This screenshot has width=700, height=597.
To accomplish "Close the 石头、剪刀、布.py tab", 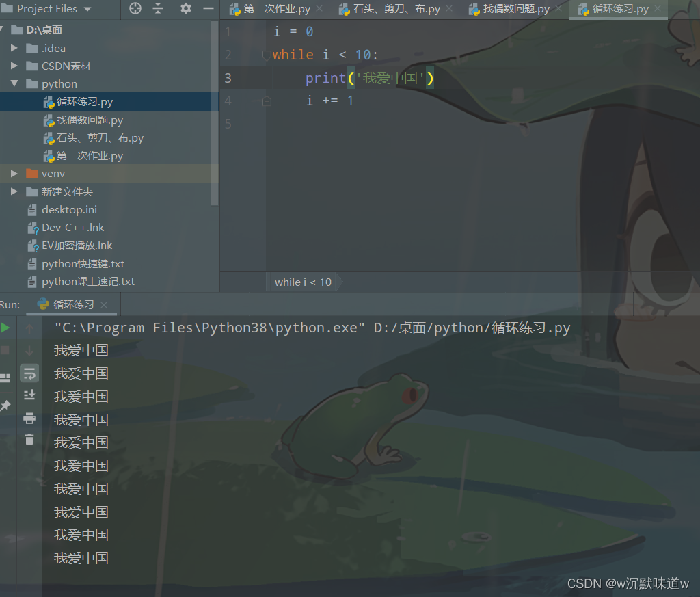I will pyautogui.click(x=449, y=8).
